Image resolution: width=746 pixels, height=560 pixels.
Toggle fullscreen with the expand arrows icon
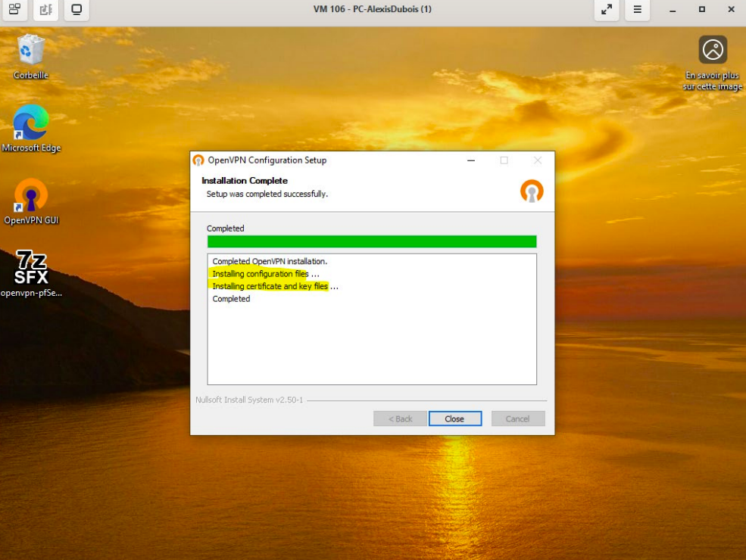606,10
